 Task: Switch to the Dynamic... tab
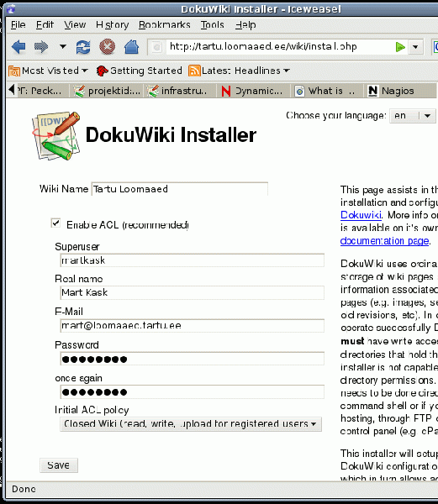pyautogui.click(x=253, y=91)
